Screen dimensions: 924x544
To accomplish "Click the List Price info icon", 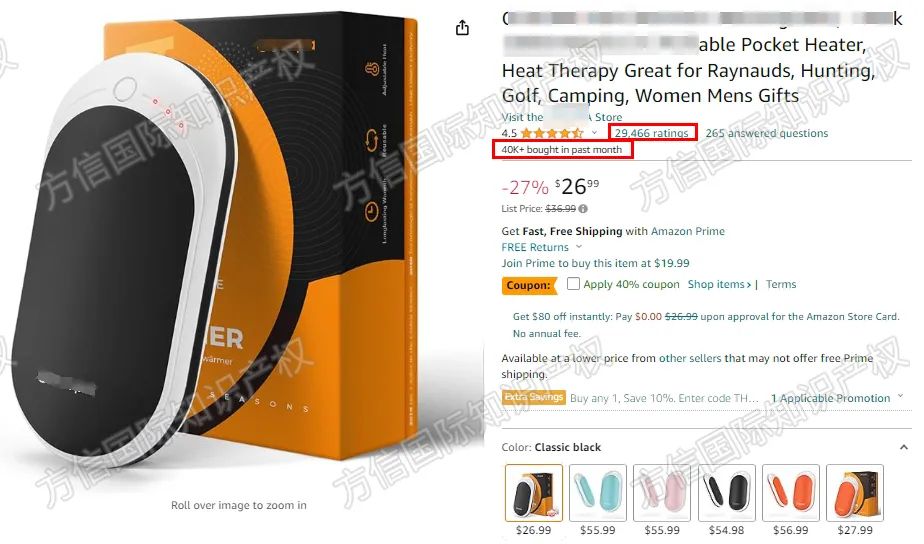I will coord(583,209).
